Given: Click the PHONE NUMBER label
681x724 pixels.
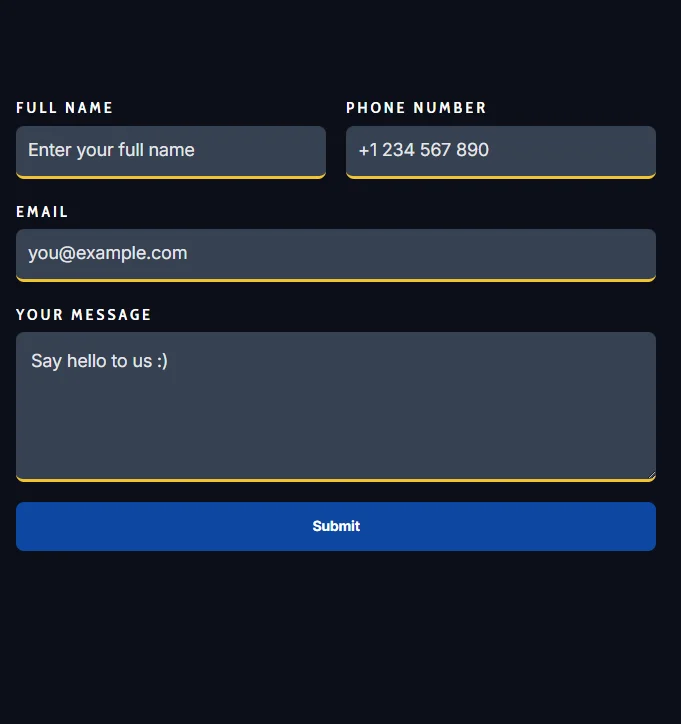Looking at the screenshot, I should [416, 108].
